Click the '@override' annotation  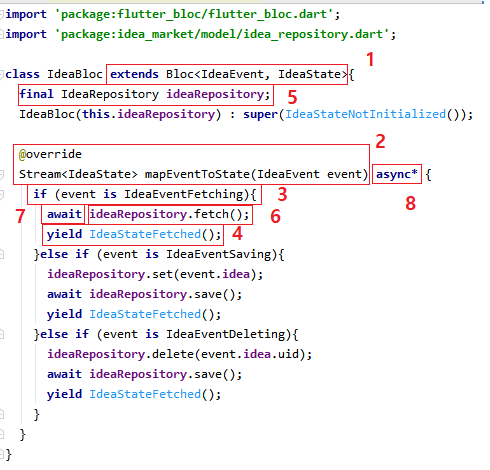tap(50, 154)
